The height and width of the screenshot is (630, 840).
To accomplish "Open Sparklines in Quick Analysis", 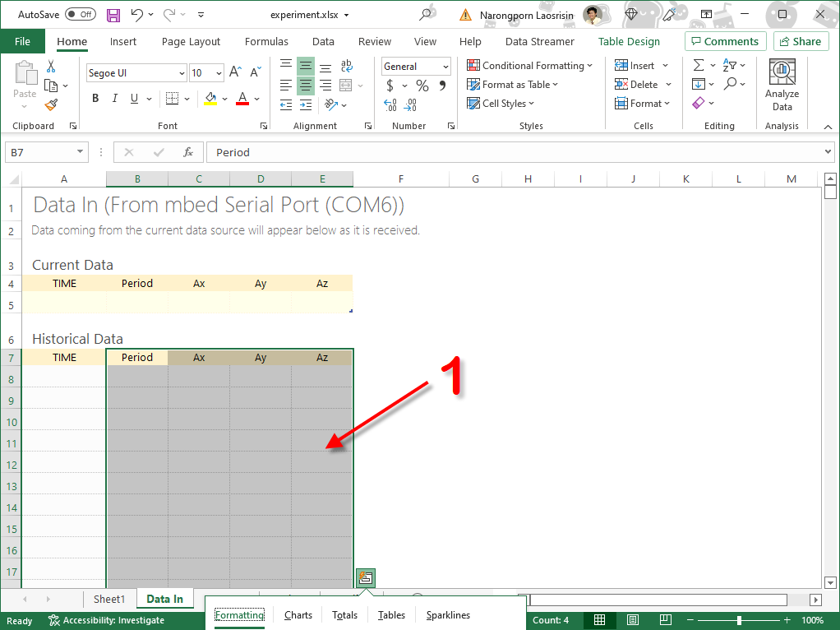I will tap(448, 615).
